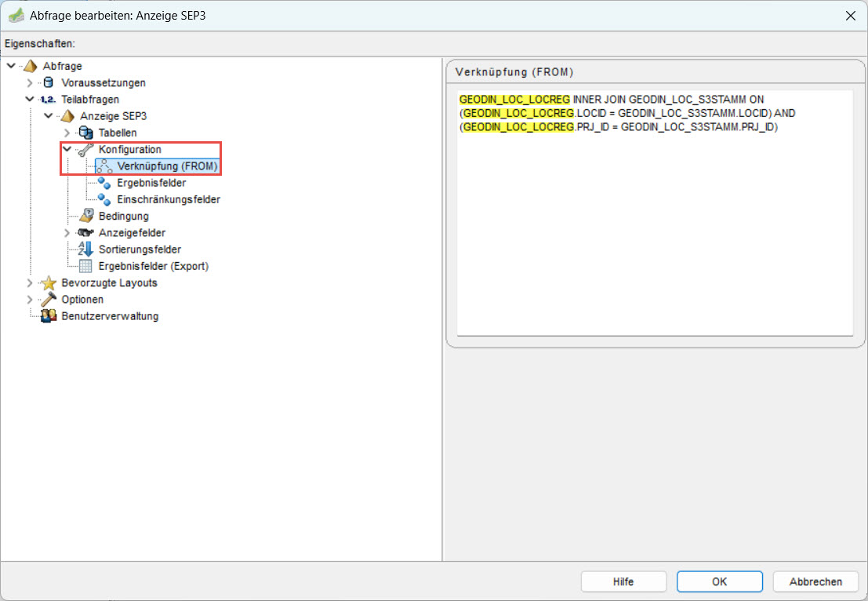The image size is (868, 601).
Task: Select Anzeige SEP3 in the tree
Action: 114,116
